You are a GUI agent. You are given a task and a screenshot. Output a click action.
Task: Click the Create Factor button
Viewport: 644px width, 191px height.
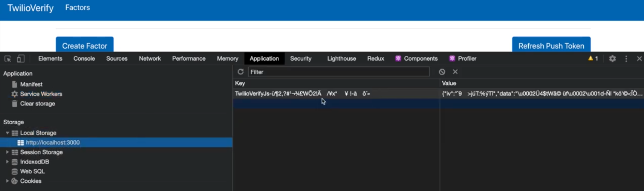point(85,46)
